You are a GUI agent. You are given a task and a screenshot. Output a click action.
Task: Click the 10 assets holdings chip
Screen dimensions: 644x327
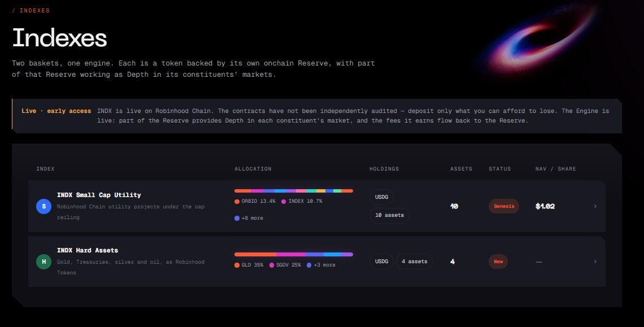[389, 215]
